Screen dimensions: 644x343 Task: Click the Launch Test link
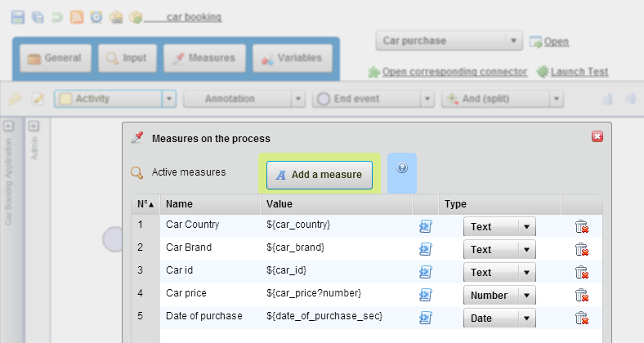[579, 72]
